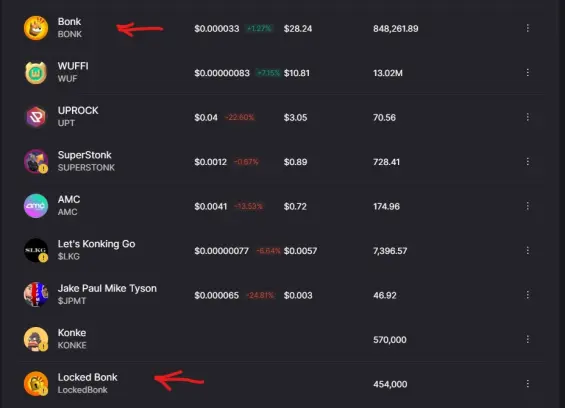Open the Konke row options menu
The height and width of the screenshot is (408, 565).
[528, 339]
